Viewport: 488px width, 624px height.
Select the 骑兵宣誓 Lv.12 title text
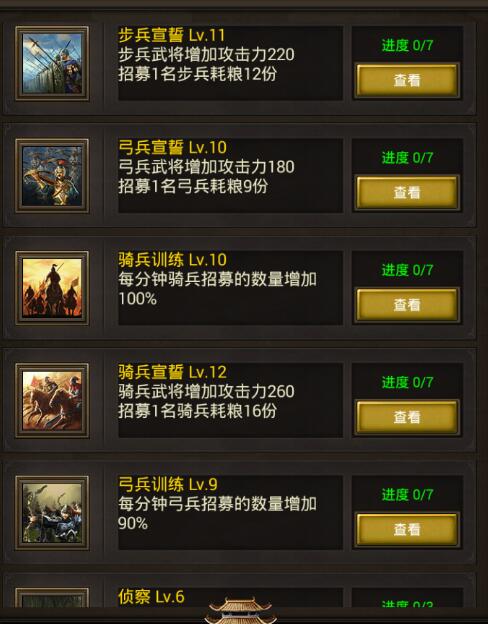(172, 372)
